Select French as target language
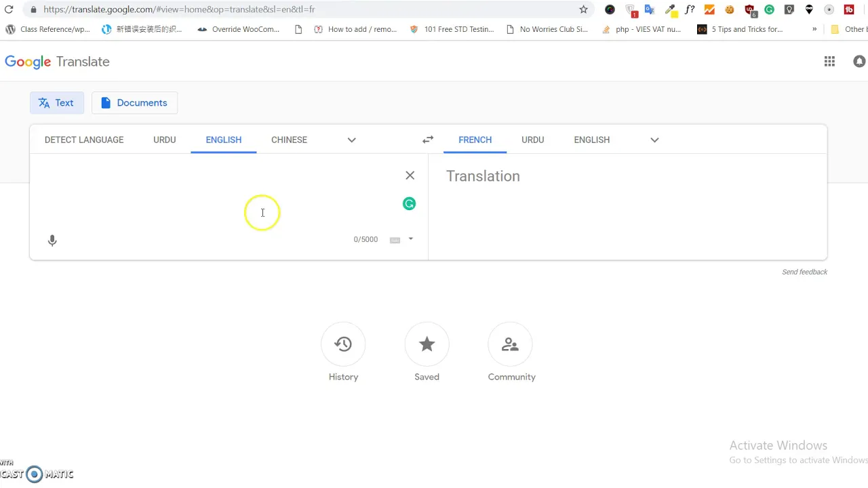Image resolution: width=868 pixels, height=488 pixels. pyautogui.click(x=475, y=140)
